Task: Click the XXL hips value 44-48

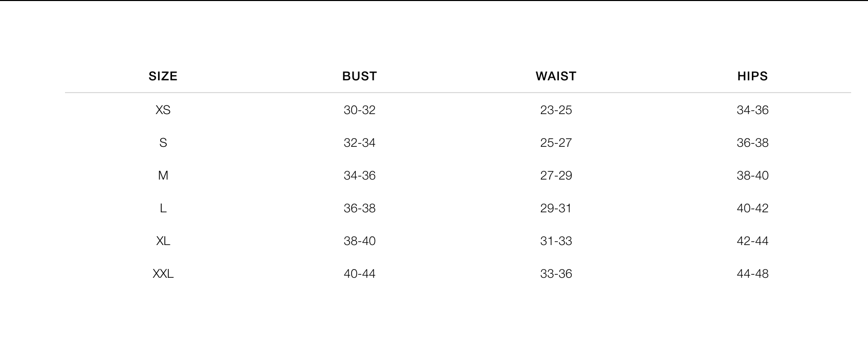Action: pos(752,274)
